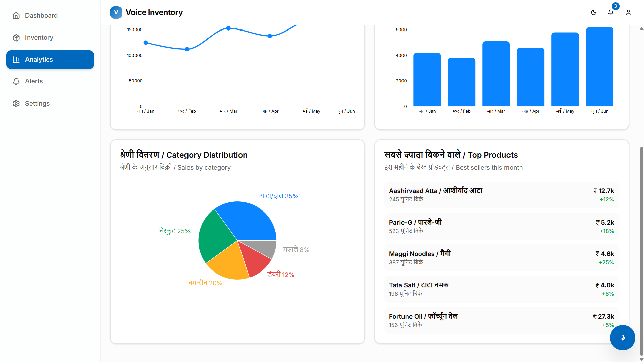Select the Tata Salt product entry
Image resolution: width=644 pixels, height=362 pixels.
click(x=501, y=289)
